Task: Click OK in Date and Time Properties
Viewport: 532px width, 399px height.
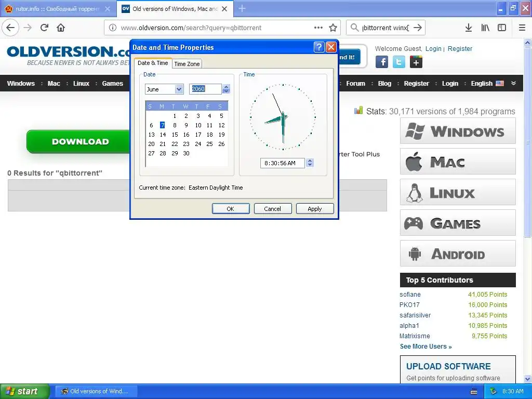Action: tap(230, 209)
